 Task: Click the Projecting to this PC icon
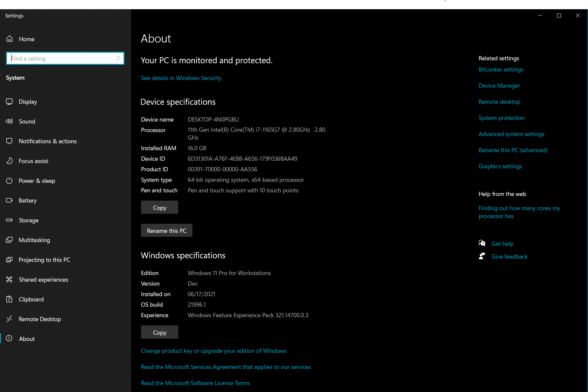click(x=9, y=260)
